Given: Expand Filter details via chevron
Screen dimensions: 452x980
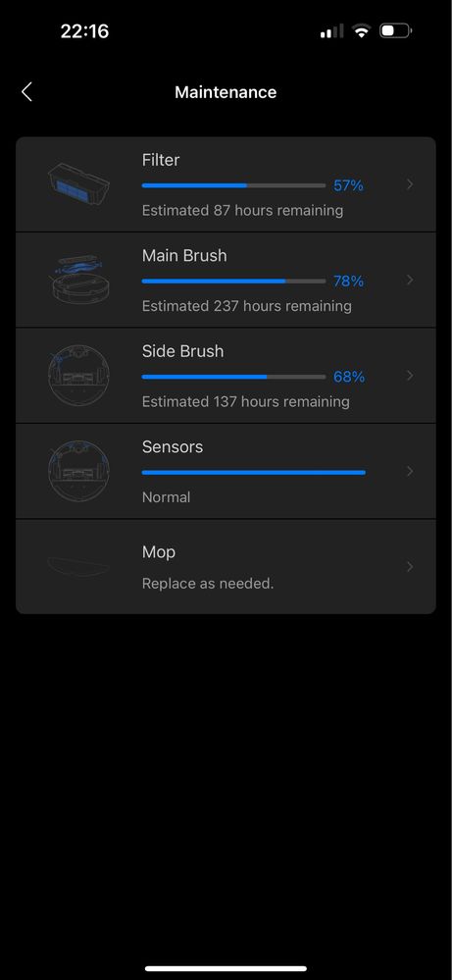Looking at the screenshot, I should click(x=410, y=184).
